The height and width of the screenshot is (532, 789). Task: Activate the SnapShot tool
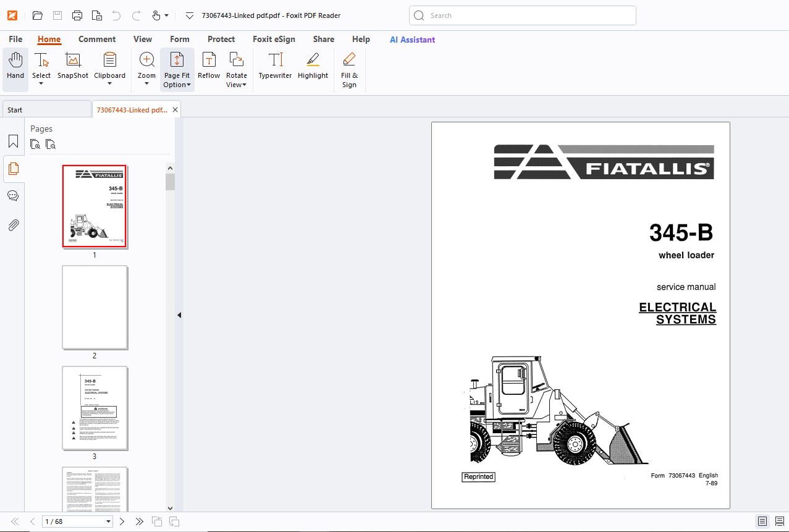coord(73,66)
